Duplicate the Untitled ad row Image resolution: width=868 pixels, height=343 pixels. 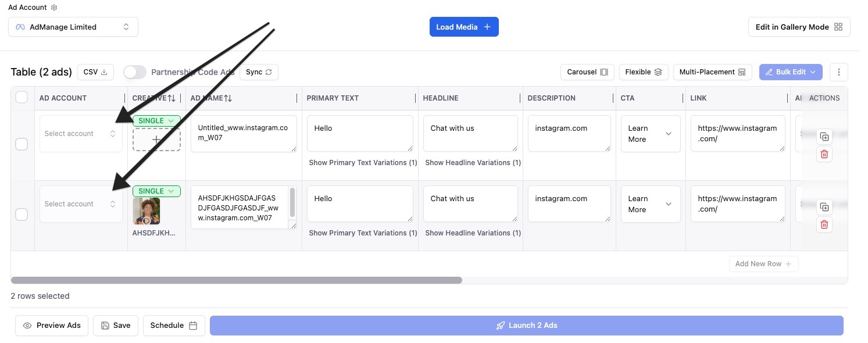pos(824,137)
